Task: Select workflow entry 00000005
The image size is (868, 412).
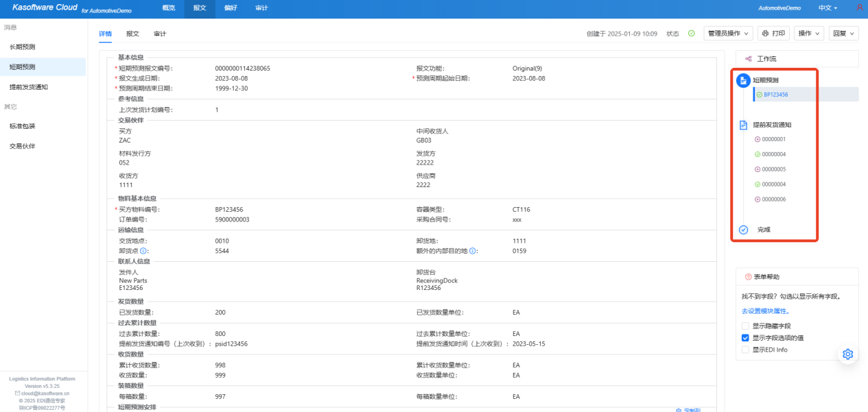Action: point(773,169)
